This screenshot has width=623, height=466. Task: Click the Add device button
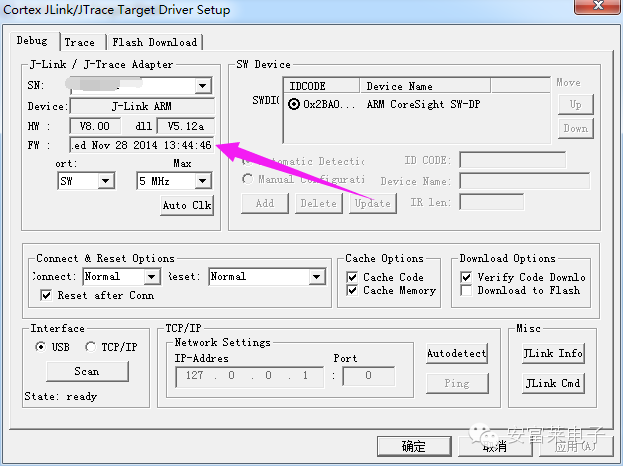(265, 203)
